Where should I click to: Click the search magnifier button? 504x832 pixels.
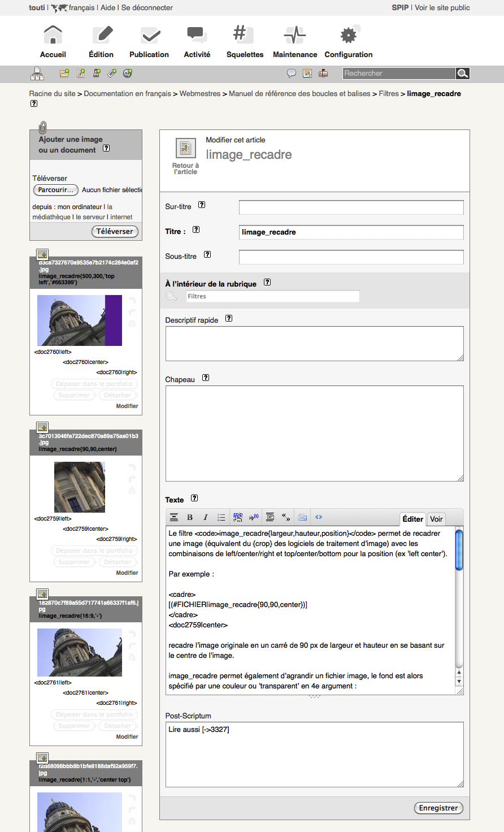coord(462,73)
